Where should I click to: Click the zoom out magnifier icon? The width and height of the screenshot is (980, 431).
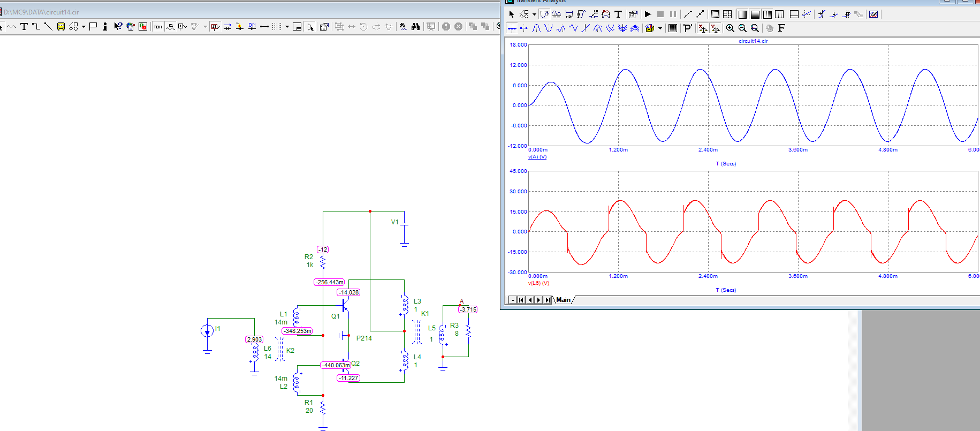(742, 28)
